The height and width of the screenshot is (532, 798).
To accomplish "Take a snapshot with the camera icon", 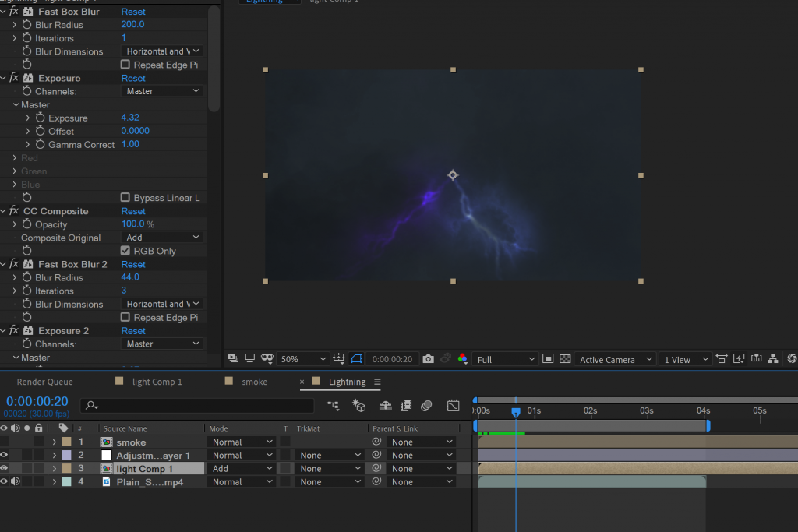I will point(429,359).
